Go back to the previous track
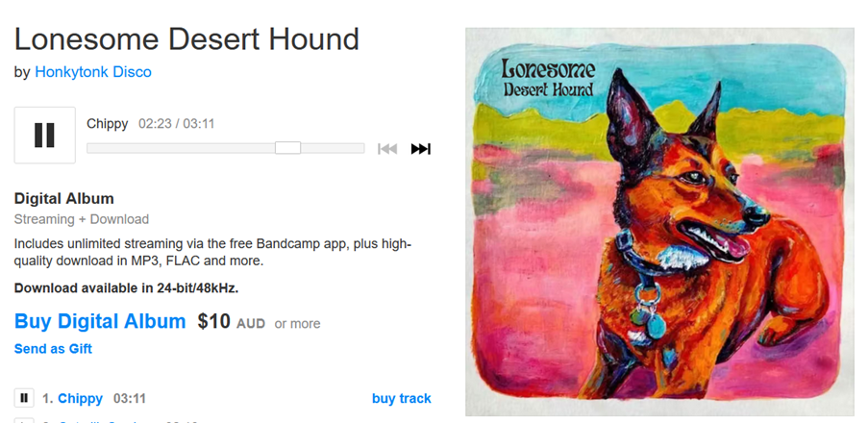868x423 pixels. click(387, 148)
